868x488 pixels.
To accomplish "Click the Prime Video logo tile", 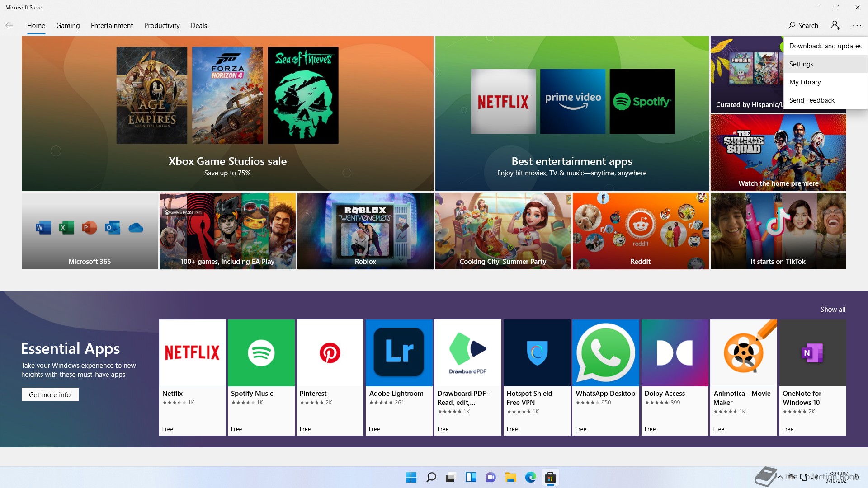I will pyautogui.click(x=573, y=101).
